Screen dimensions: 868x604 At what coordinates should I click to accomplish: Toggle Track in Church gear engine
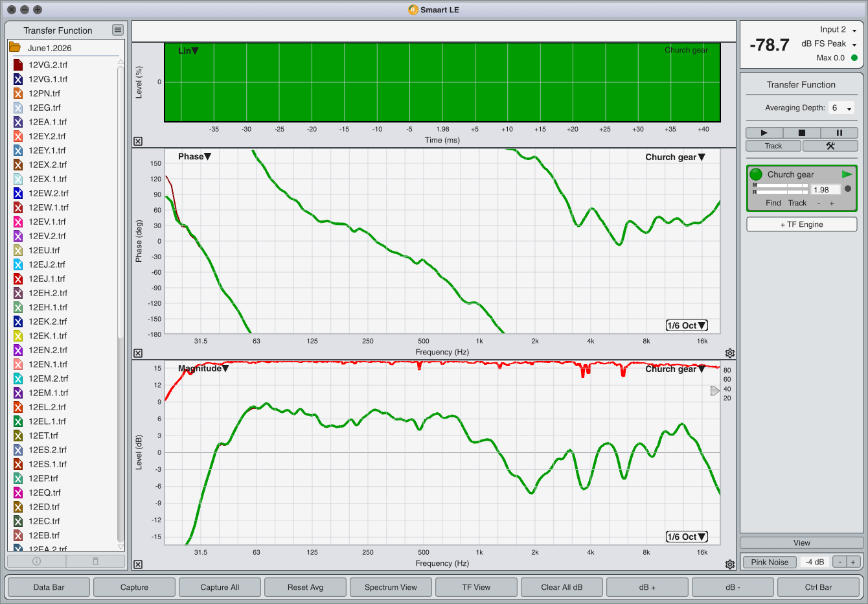797,203
